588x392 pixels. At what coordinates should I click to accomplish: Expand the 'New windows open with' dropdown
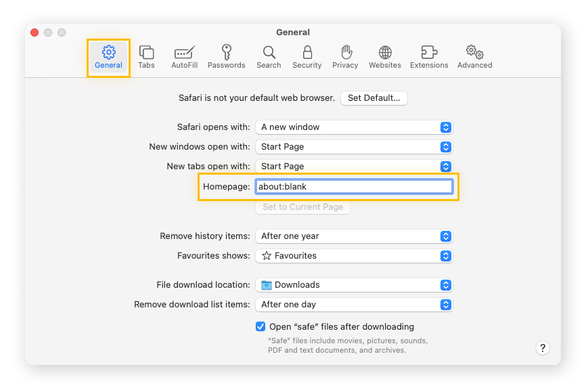[x=354, y=147]
